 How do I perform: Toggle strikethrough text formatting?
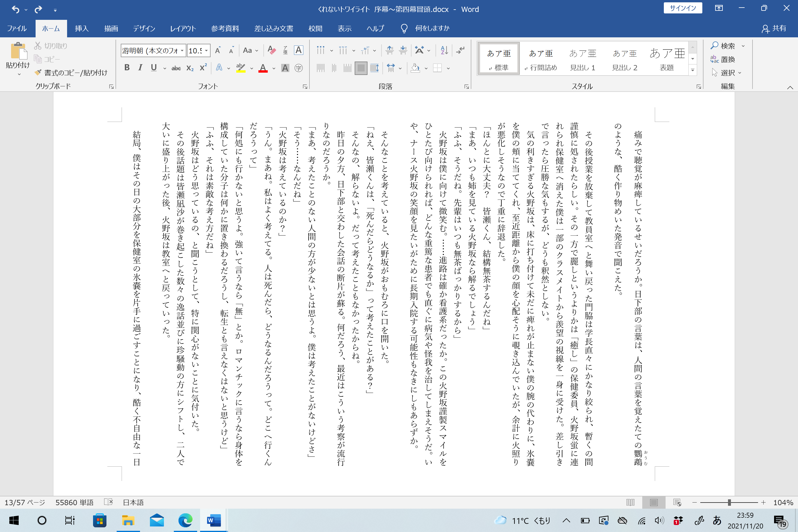click(176, 68)
